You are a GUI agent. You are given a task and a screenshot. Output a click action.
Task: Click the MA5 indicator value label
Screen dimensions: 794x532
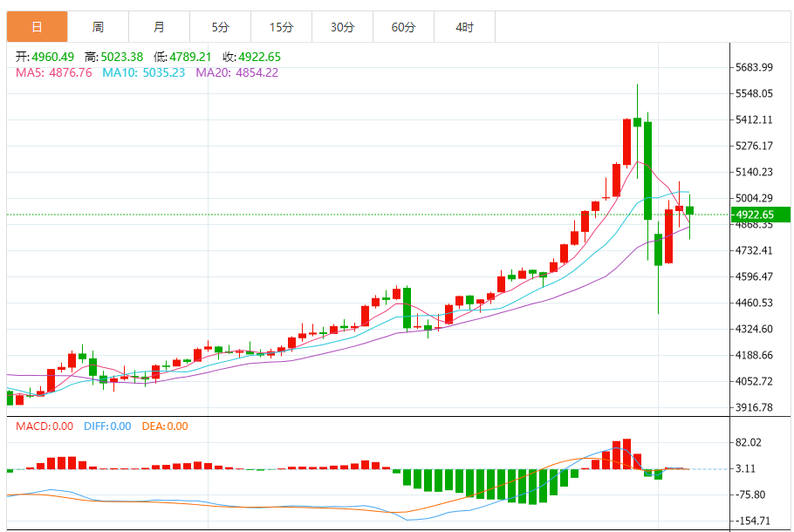54,72
